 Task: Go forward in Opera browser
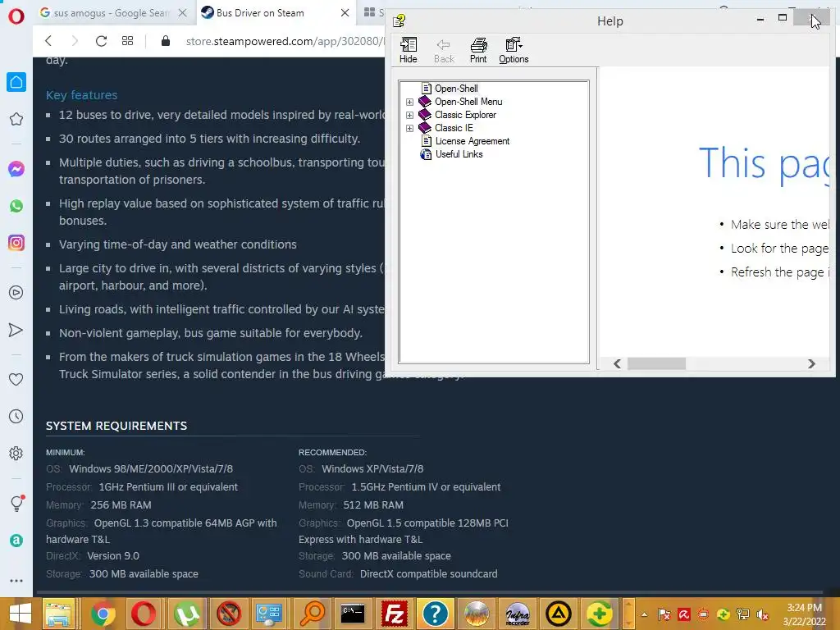(75, 41)
